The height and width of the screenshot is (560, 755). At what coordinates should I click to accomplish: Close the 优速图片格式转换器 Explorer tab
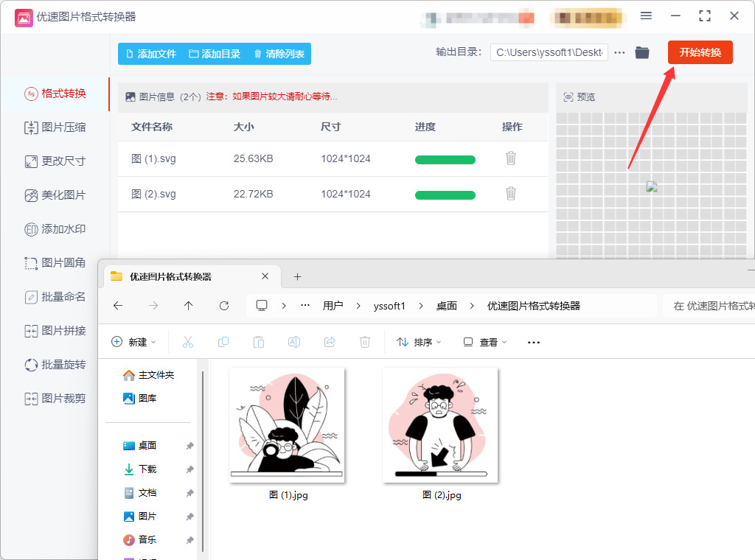[x=265, y=276]
